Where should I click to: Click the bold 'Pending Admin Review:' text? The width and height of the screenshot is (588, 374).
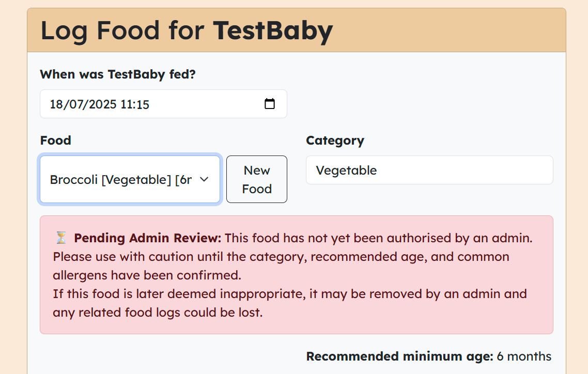147,238
